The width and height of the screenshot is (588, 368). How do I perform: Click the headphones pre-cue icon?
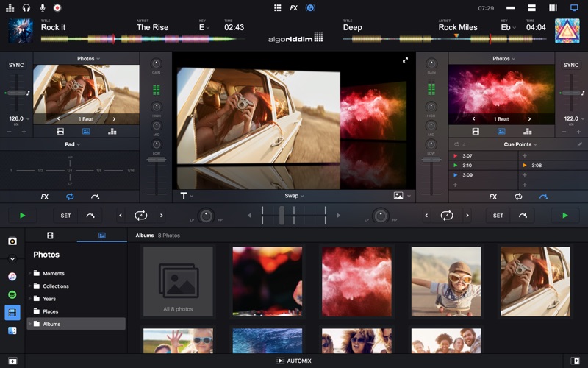point(26,7)
